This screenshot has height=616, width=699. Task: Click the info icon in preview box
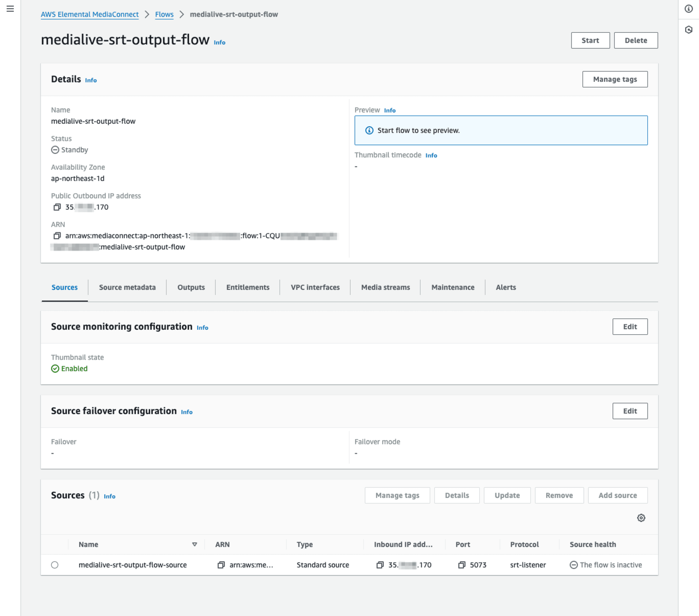click(369, 130)
